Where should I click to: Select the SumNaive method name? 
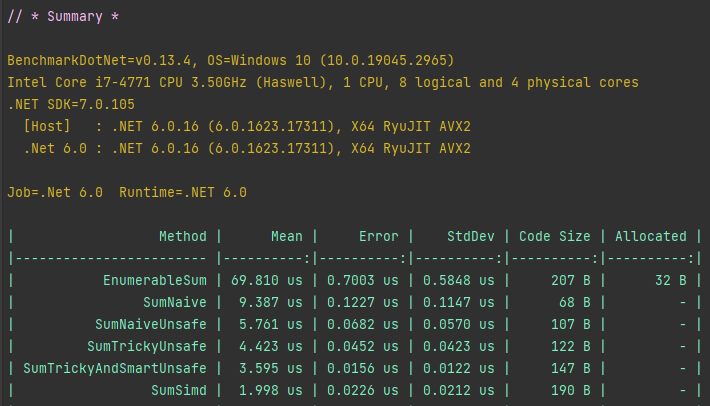coord(175,303)
